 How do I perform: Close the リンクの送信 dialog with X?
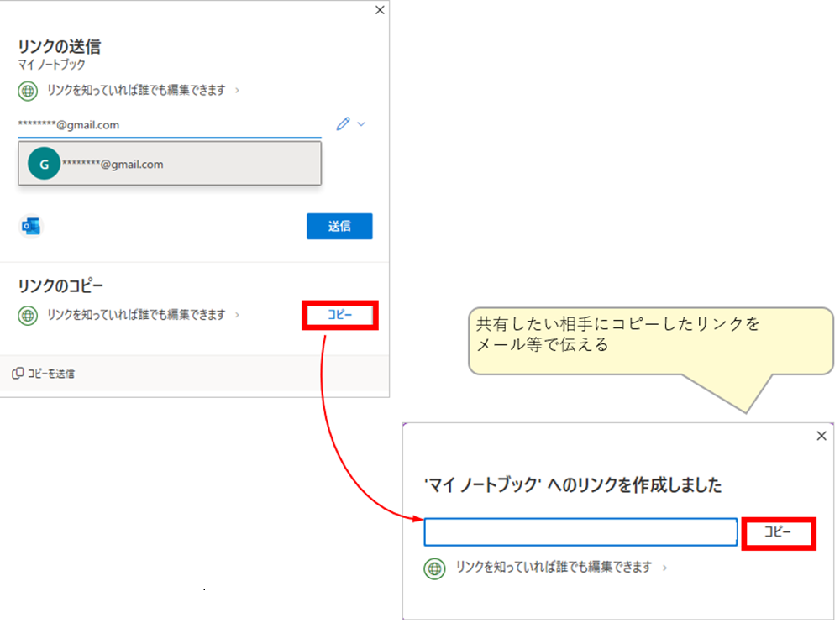(380, 10)
